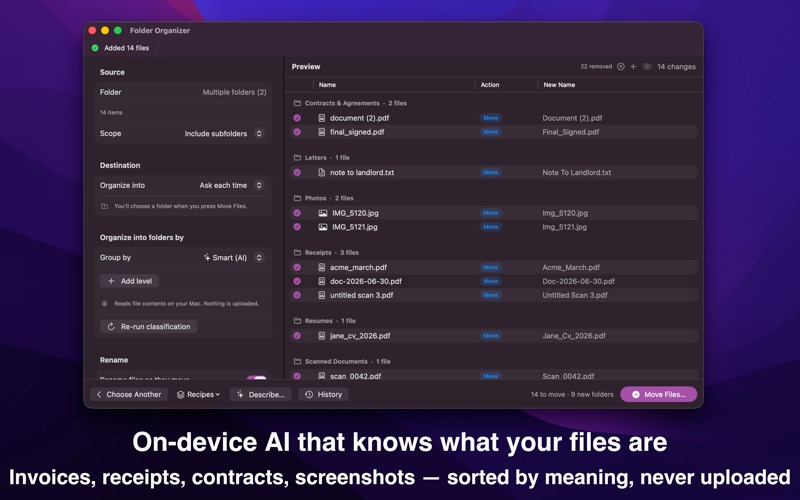Uncheck the final_signed.pdf row checkmark
Viewport: 800px width, 500px height.
[x=297, y=132]
